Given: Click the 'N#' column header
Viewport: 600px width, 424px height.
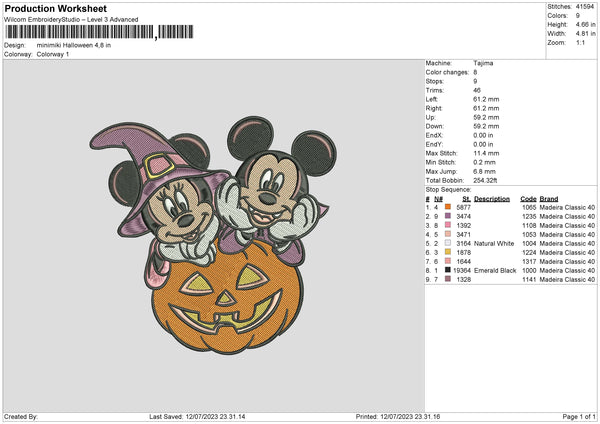Looking at the screenshot, I should (x=439, y=199).
